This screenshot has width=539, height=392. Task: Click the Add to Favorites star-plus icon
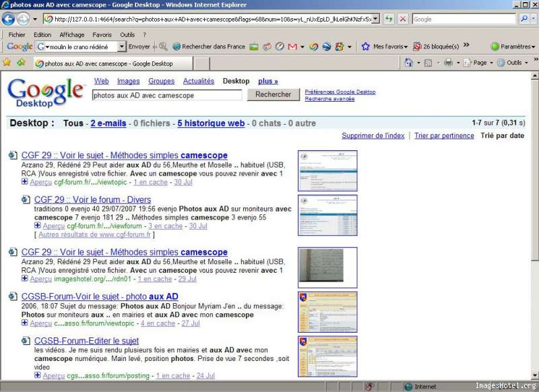pyautogui.click(x=21, y=63)
